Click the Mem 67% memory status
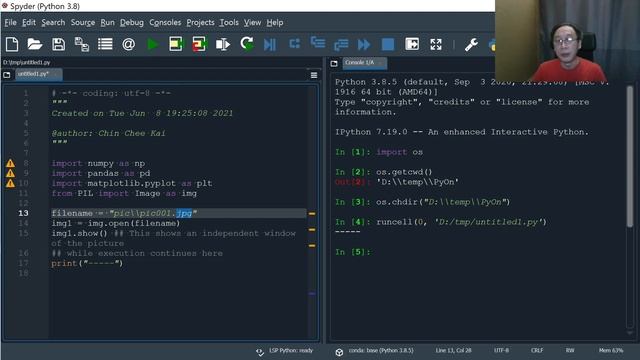 click(611, 351)
